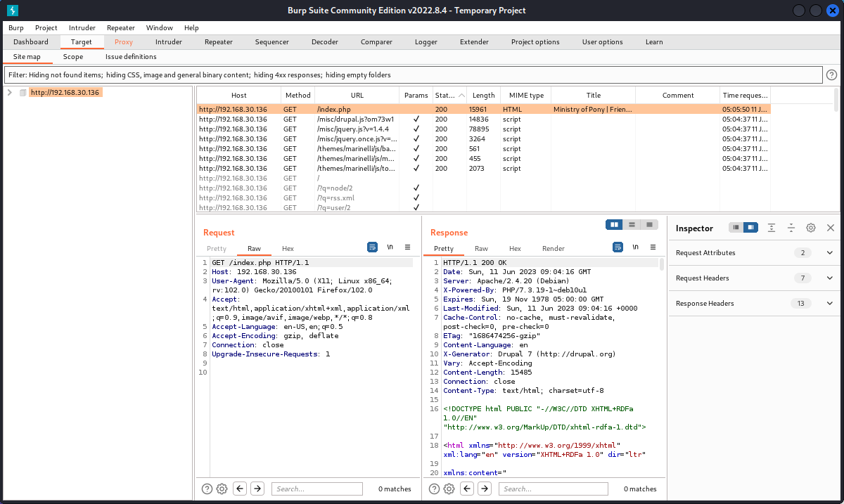Viewport: 844px width, 504px height.
Task: Click the Request search input field
Action: tap(317, 489)
